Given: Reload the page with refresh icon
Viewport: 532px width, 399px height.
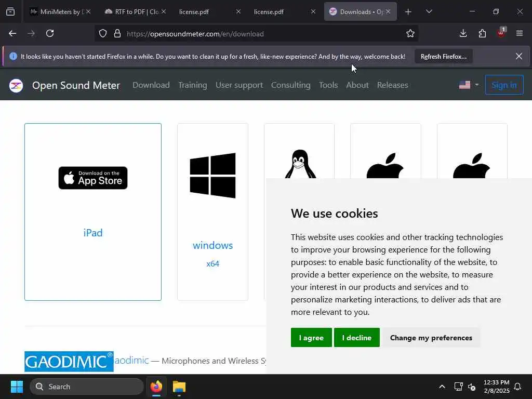Looking at the screenshot, I should [x=50, y=34].
